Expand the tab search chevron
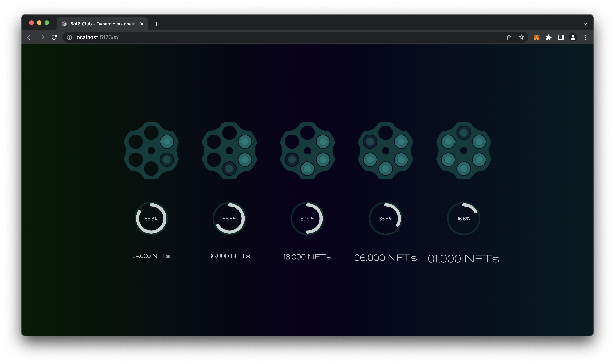This screenshot has width=615, height=364. 585,24
